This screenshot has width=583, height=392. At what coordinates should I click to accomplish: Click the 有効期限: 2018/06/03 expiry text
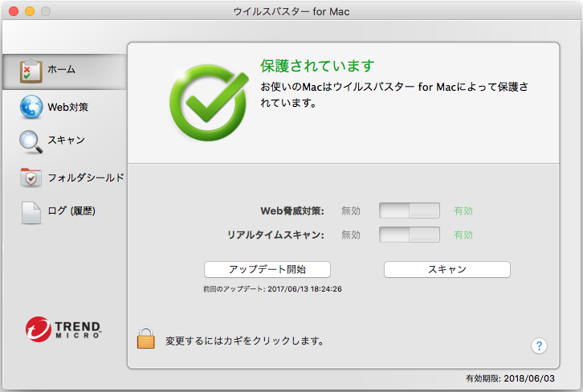pos(510,378)
